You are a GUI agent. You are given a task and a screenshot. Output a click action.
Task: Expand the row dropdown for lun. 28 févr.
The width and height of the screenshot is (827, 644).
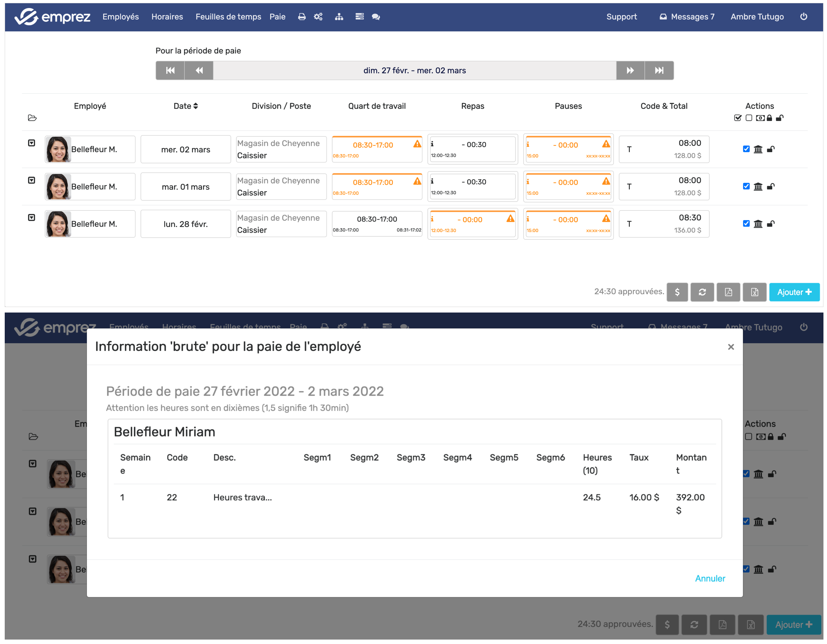coord(32,218)
